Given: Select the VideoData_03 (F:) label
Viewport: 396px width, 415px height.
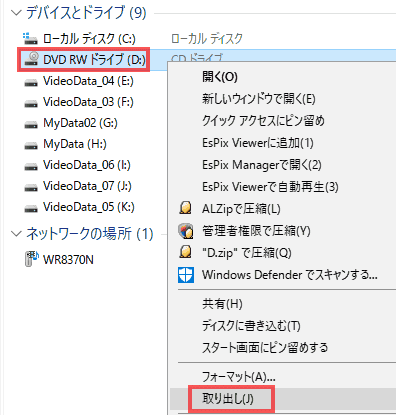Looking at the screenshot, I should 88,102.
